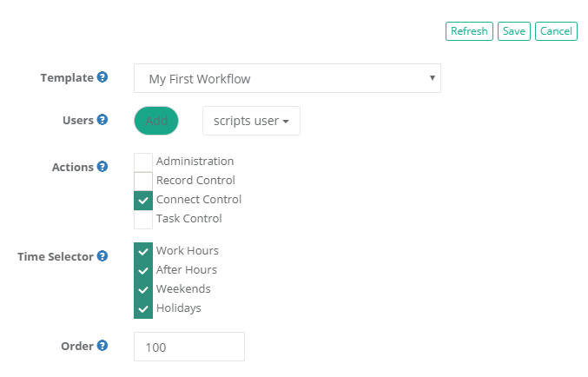Save the workflow settings
Screen dimensions: 588x377
click(x=513, y=31)
